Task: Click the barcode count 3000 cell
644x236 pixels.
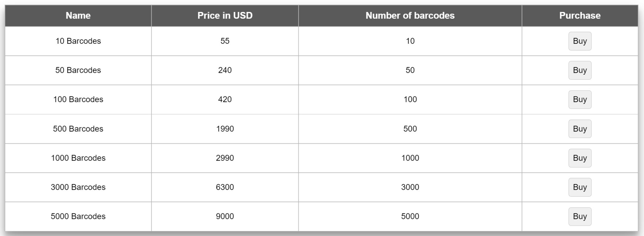Action: tap(410, 187)
